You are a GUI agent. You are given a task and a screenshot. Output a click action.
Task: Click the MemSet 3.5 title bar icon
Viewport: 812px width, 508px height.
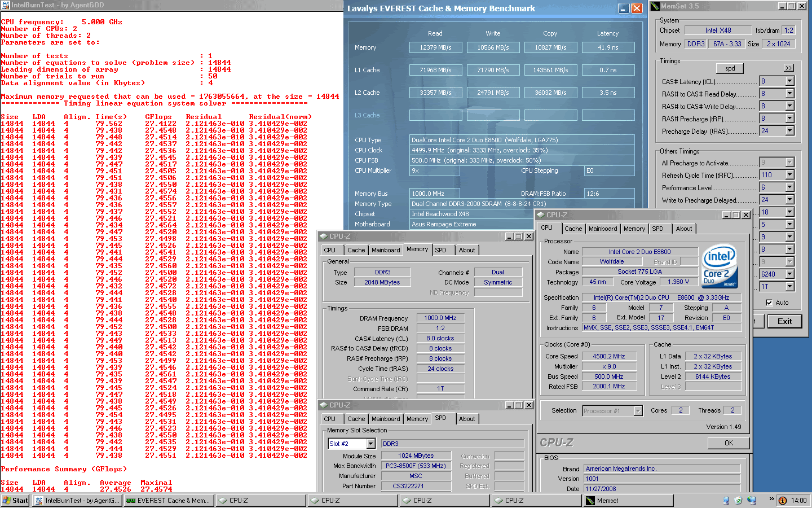(655, 6)
